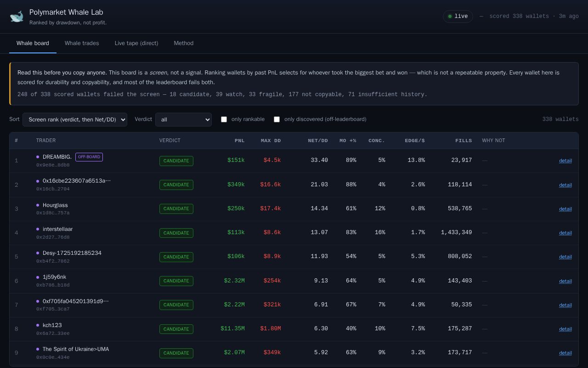View detail for Hourglass wallet
Image resolution: width=588 pixels, height=368 pixels.
click(565, 209)
